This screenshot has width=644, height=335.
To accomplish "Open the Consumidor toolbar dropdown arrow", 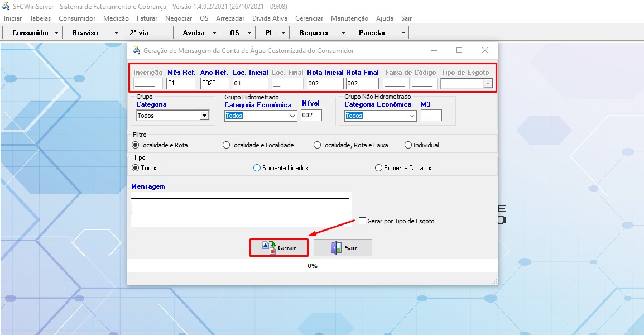I will (57, 33).
